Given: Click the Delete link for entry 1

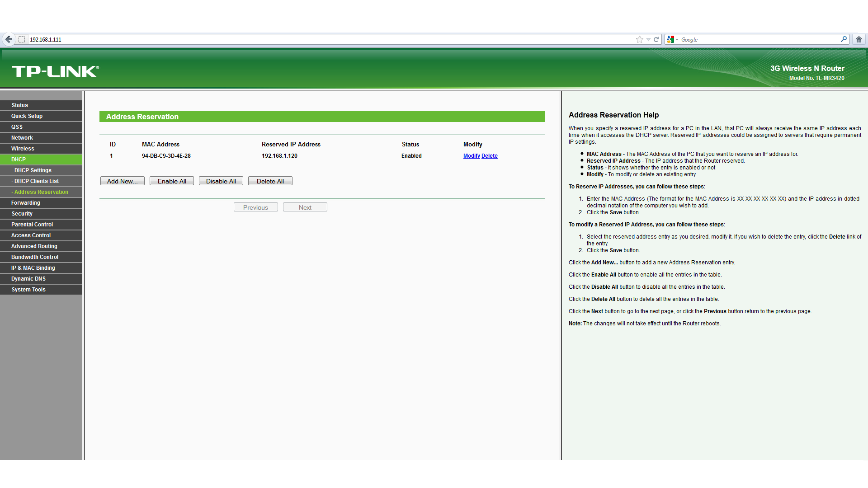Looking at the screenshot, I should pyautogui.click(x=489, y=156).
